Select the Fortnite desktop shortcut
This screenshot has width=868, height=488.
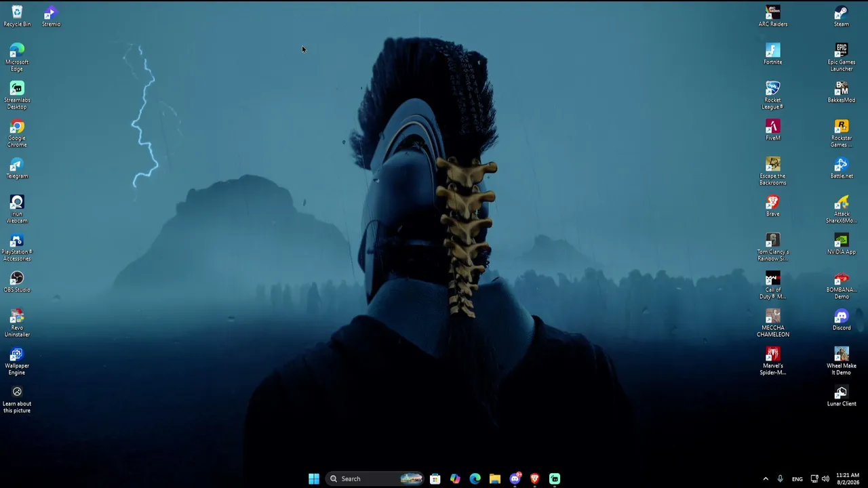pyautogui.click(x=773, y=54)
